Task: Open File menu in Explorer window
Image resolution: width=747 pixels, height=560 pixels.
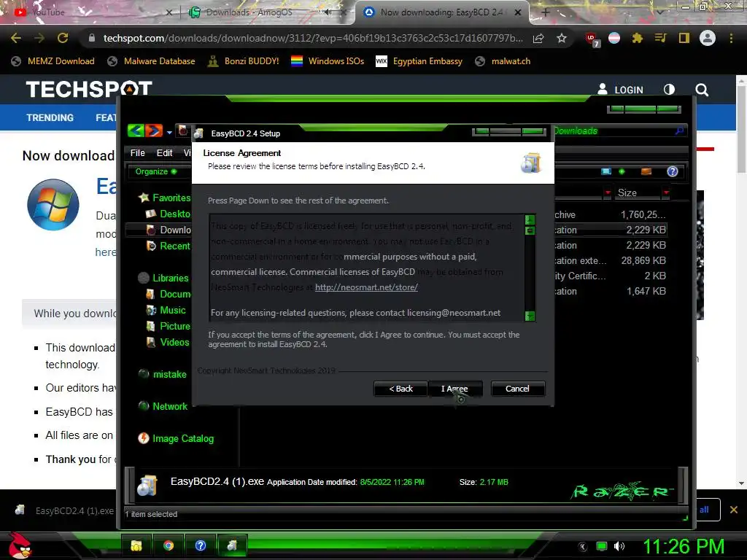Action: [x=138, y=153]
